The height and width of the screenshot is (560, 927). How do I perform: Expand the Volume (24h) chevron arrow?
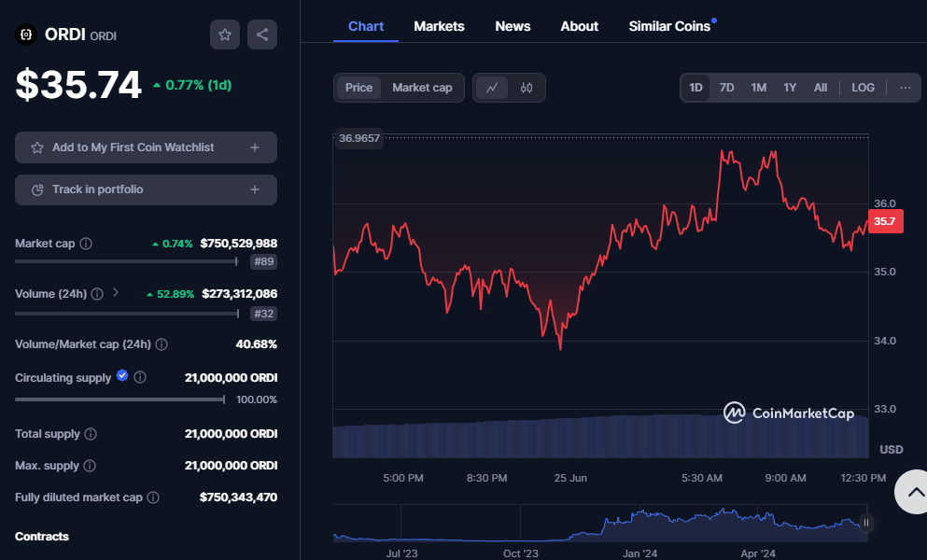116,293
